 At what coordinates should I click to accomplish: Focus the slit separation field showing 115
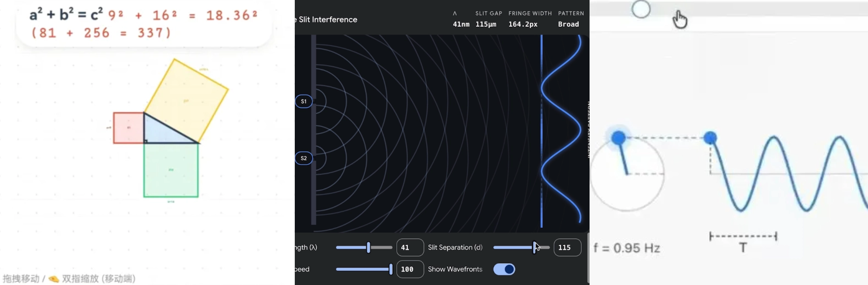point(567,248)
